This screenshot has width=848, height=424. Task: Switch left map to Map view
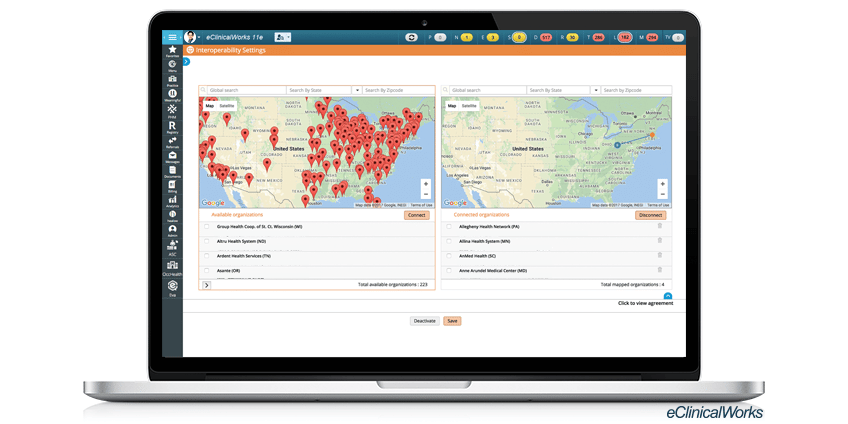click(210, 106)
